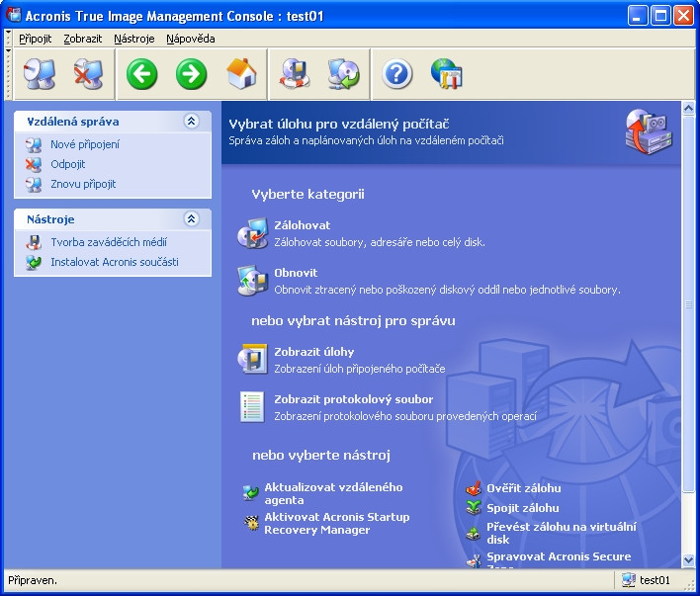This screenshot has width=700, height=596.
Task: Choose Odpojit in sidebar
Action: (x=68, y=164)
